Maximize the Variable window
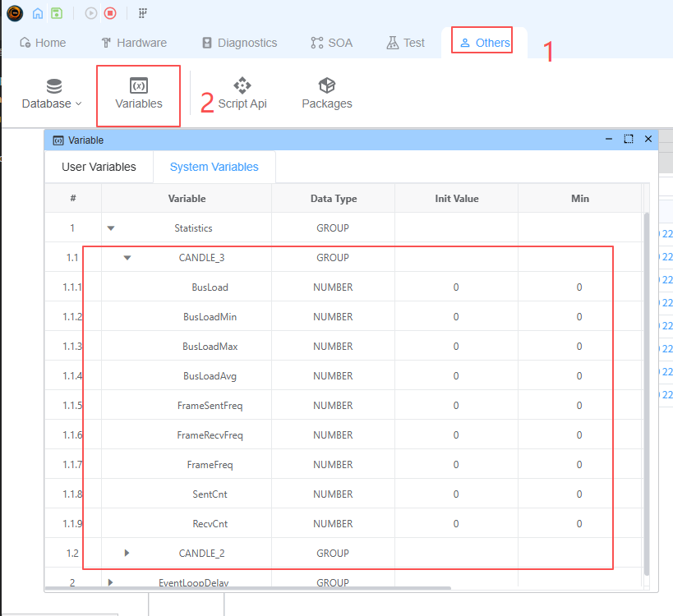 pyautogui.click(x=629, y=140)
